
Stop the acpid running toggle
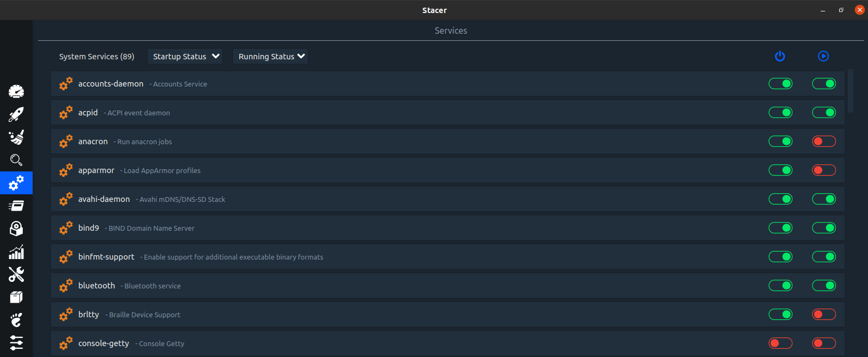click(824, 113)
